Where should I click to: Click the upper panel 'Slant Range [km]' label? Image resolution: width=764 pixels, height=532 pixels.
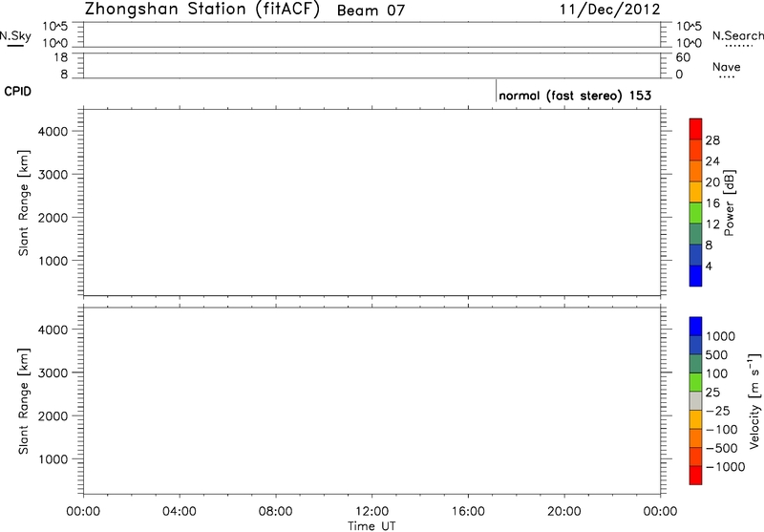23,202
